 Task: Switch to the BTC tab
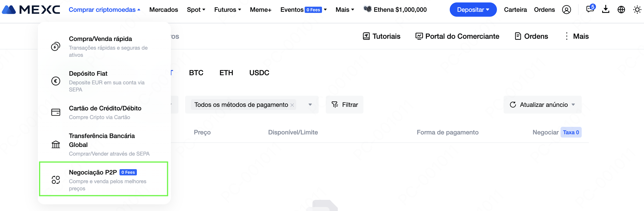[x=196, y=73]
